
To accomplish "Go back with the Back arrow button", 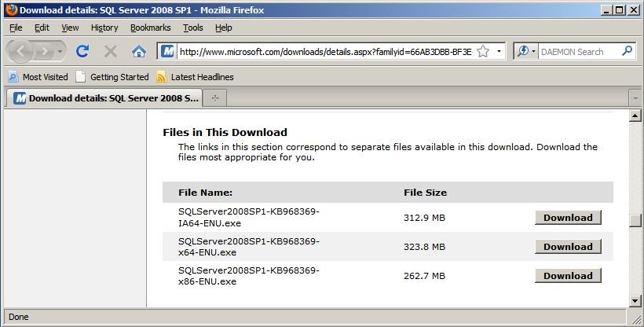I will click(20, 51).
